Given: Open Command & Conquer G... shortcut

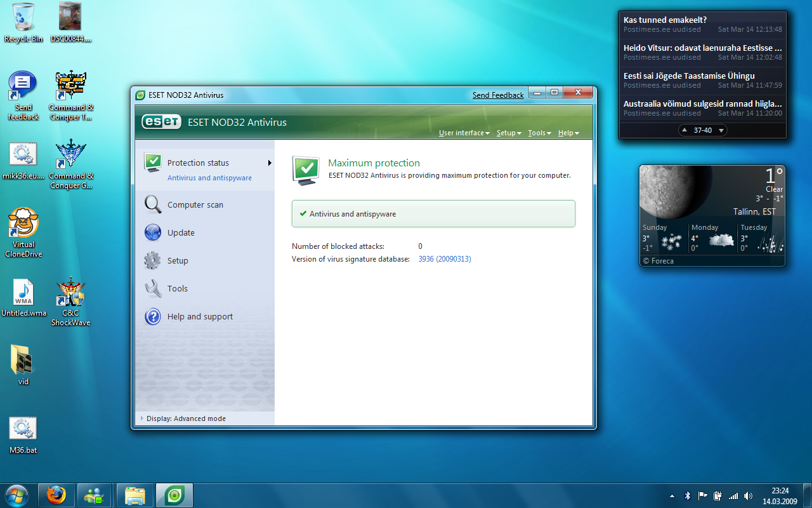Looking at the screenshot, I should (71, 164).
